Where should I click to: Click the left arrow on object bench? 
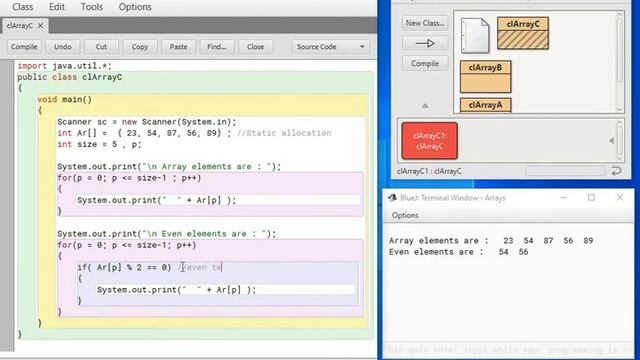(611, 140)
